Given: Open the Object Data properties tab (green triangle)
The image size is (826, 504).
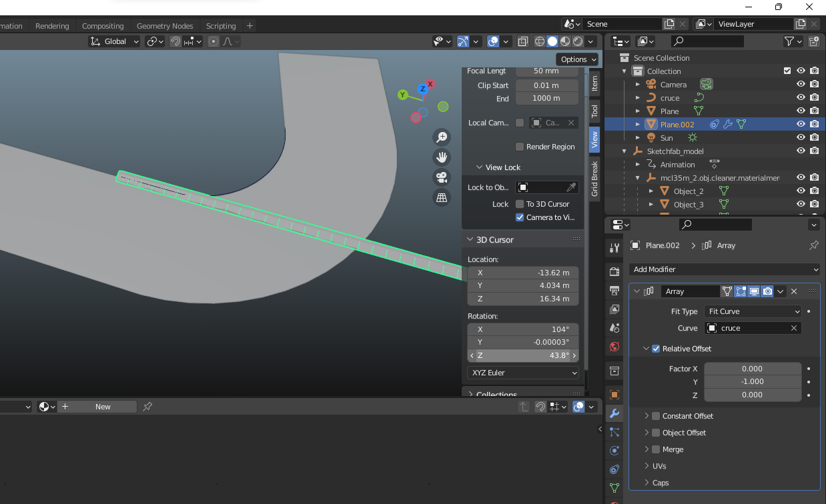Looking at the screenshot, I should click(614, 488).
